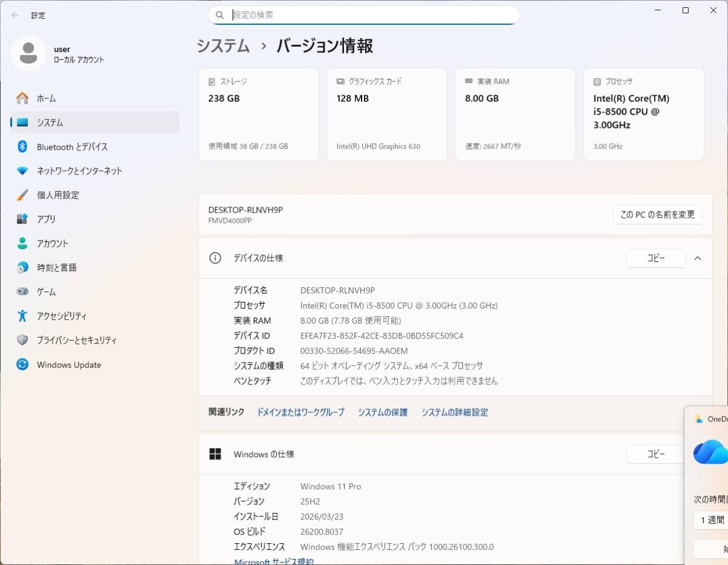Screen dimensions: 728x565
Task: Select the プライバシーとセキュリティ shield icon
Action: 22,340
